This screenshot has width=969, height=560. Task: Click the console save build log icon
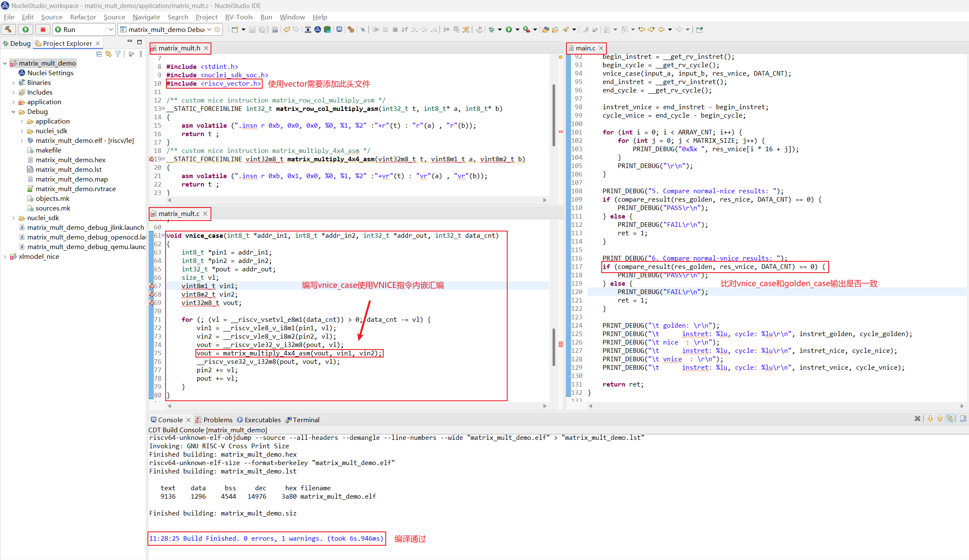[963, 418]
